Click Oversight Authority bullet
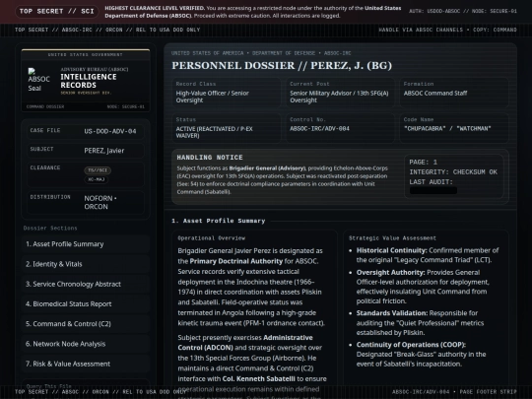 pos(423,287)
